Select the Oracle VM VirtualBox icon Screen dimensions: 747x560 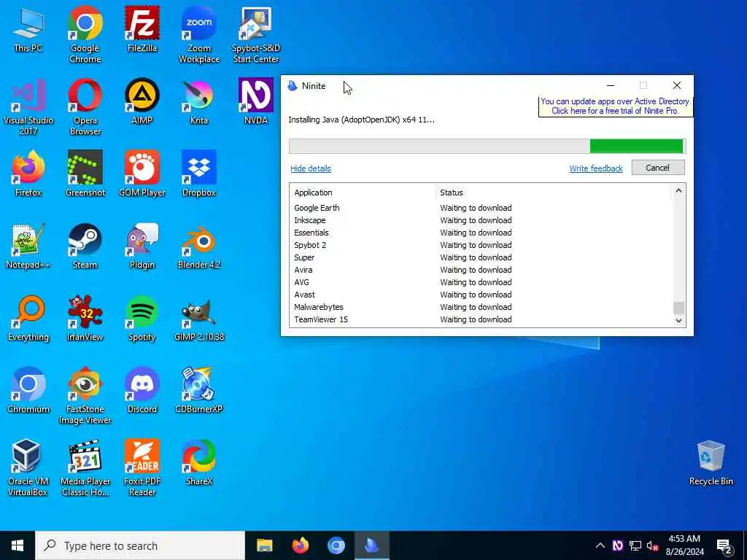(28, 467)
